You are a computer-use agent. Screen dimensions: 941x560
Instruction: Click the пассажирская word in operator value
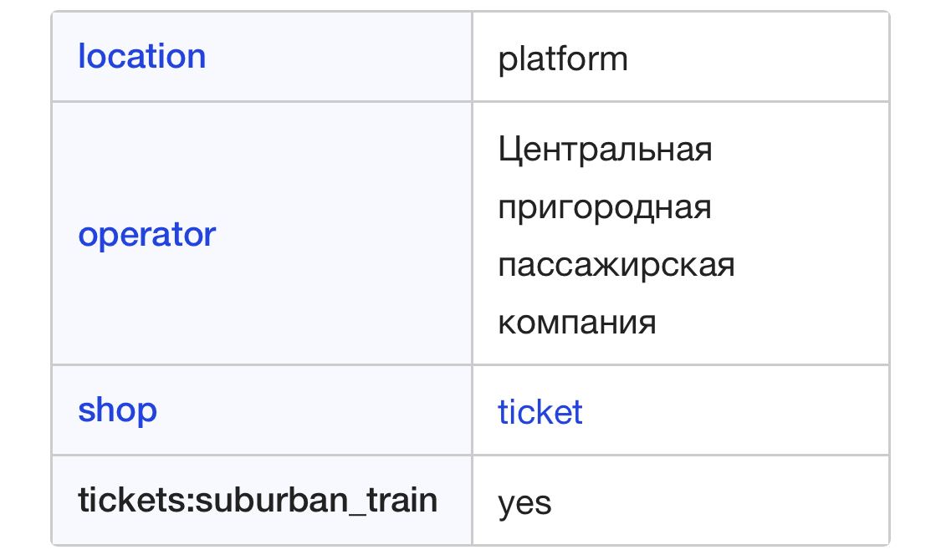pos(616,265)
